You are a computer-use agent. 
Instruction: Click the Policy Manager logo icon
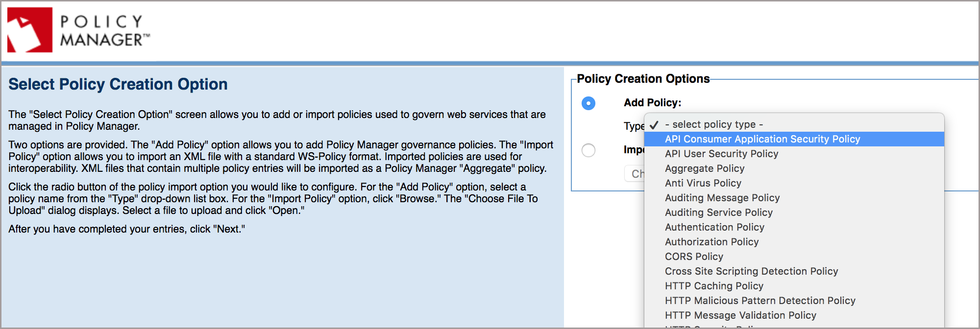[30, 30]
